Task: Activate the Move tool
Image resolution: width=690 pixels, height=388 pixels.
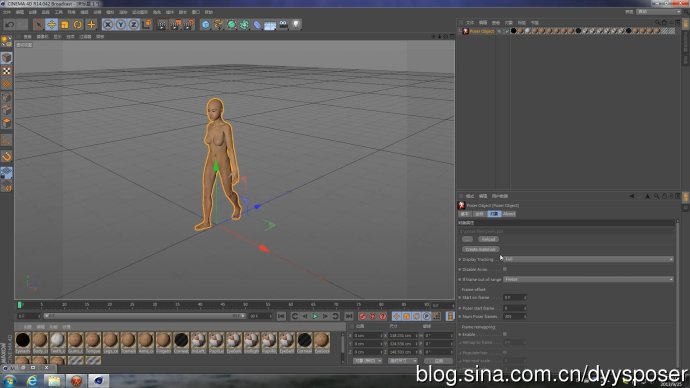Action: click(x=51, y=25)
